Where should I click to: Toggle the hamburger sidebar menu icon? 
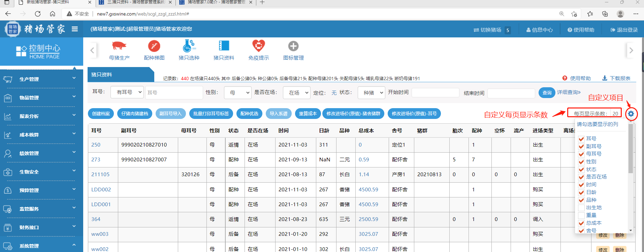tap(75, 29)
